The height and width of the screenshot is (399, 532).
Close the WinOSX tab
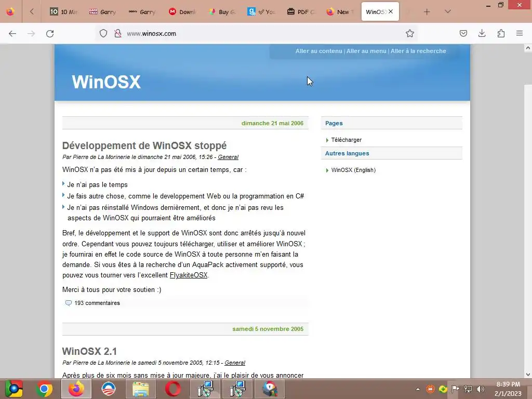click(391, 11)
